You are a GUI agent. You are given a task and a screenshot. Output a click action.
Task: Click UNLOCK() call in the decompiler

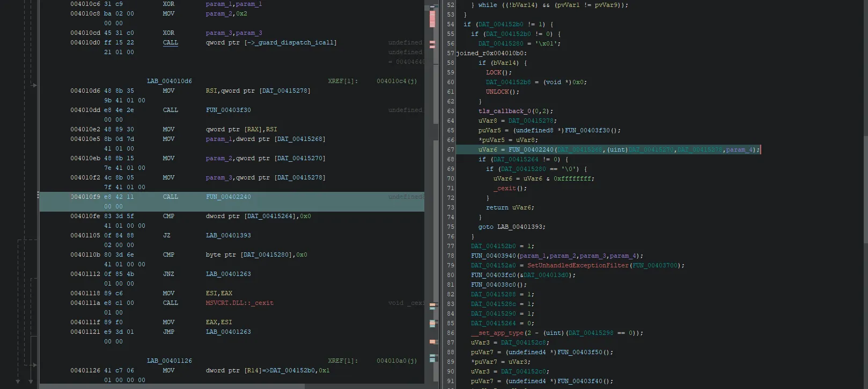point(497,92)
